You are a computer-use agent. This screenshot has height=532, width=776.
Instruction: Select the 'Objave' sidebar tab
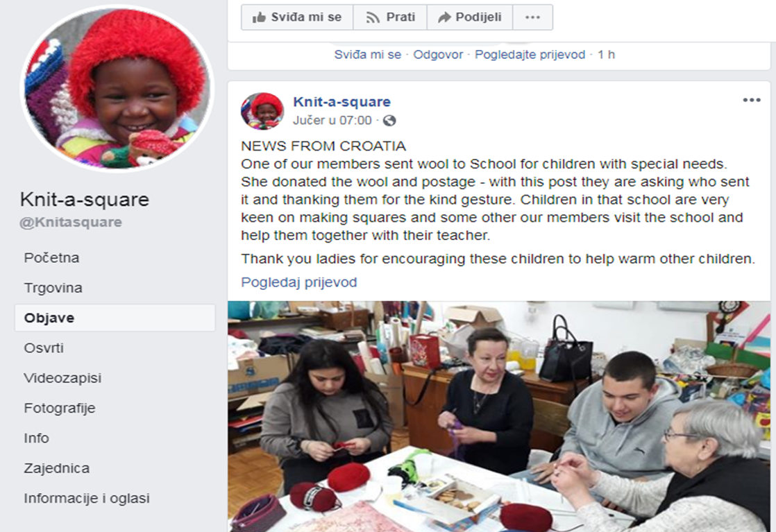115,318
